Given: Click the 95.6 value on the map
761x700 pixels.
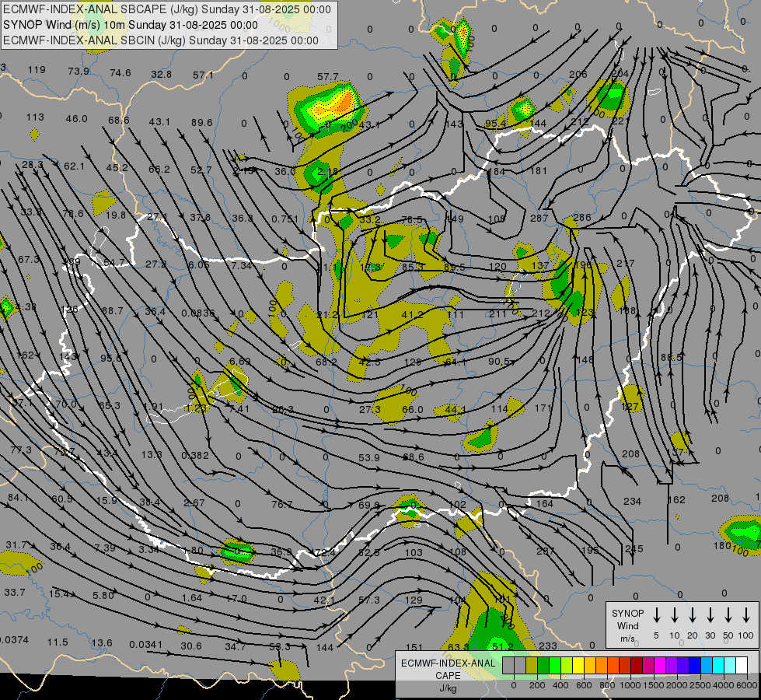Looking at the screenshot, I should pos(111,358).
